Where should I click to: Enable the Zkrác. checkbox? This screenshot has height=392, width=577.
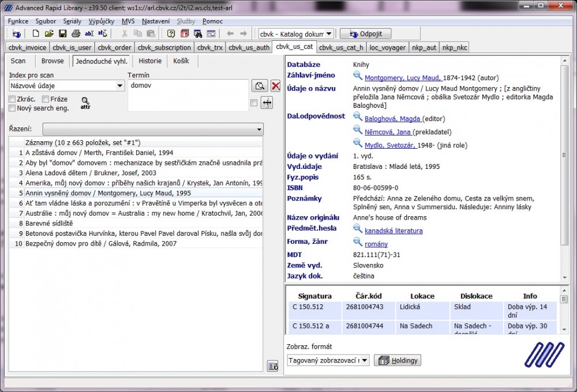[12, 99]
